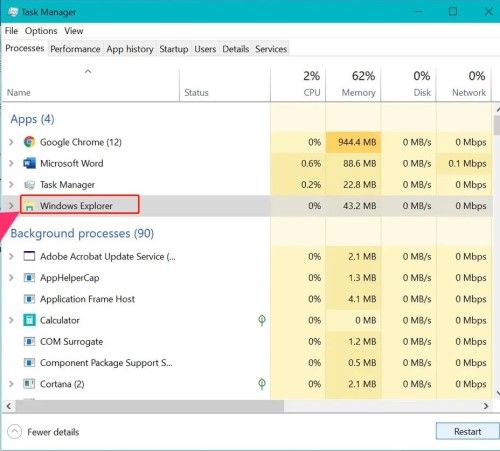Open the Options menu

pyautogui.click(x=41, y=31)
